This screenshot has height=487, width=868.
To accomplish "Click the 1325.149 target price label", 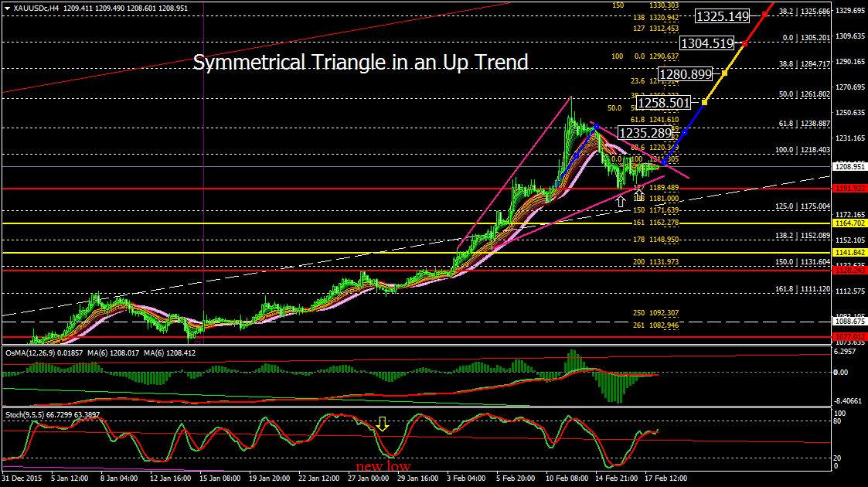I will 723,16.
